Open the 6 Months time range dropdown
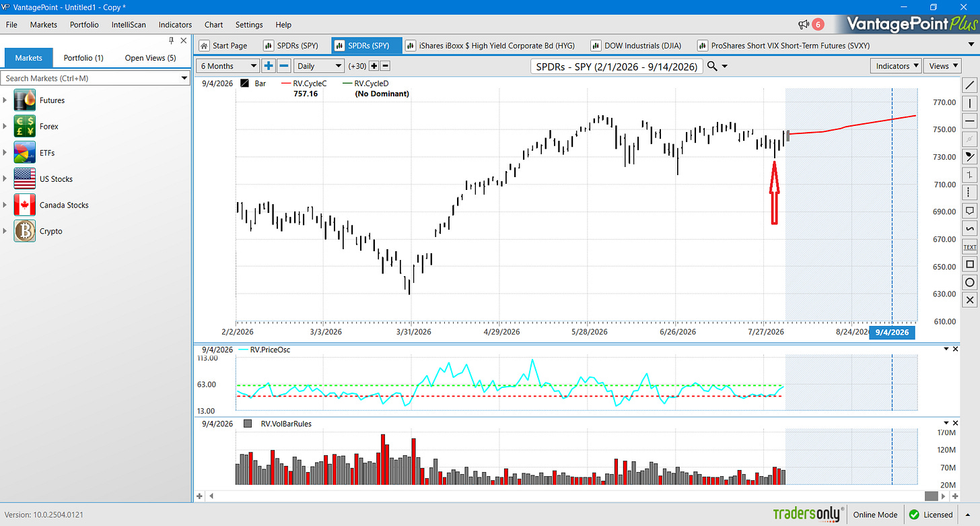980x526 pixels. pyautogui.click(x=228, y=66)
